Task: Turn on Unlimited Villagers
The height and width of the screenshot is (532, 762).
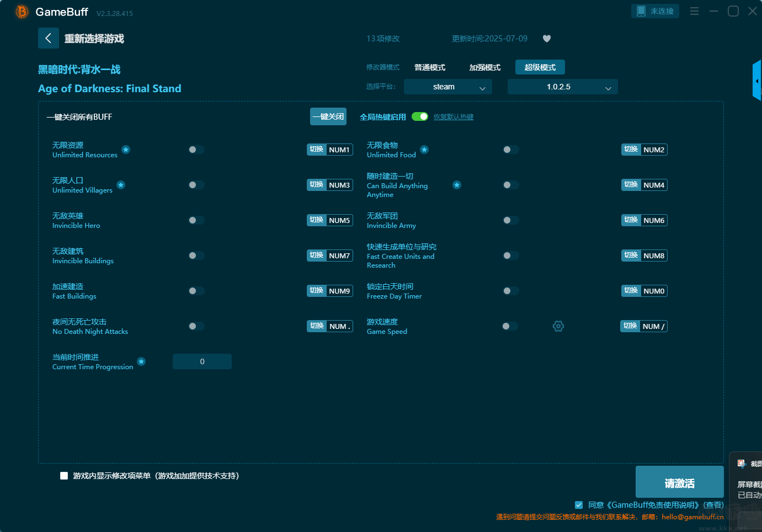Action: coord(196,185)
